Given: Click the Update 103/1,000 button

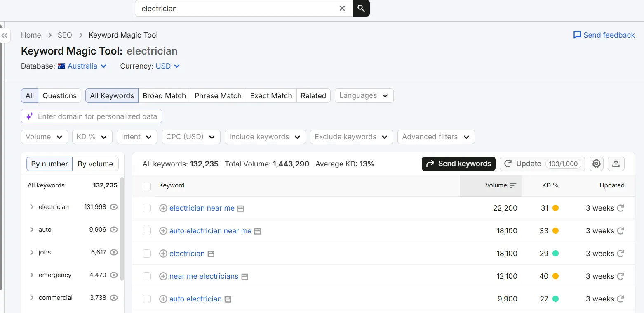Looking at the screenshot, I should [543, 164].
